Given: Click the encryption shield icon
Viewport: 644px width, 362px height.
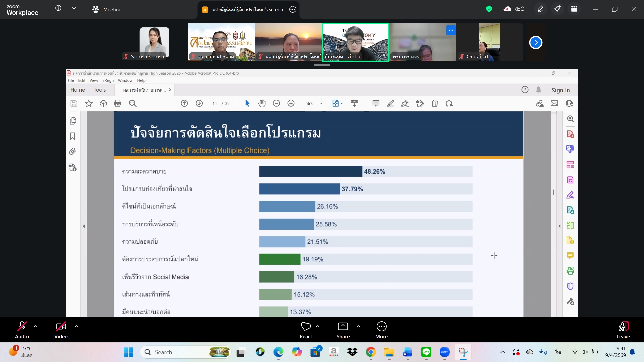Looking at the screenshot, I should 489,9.
